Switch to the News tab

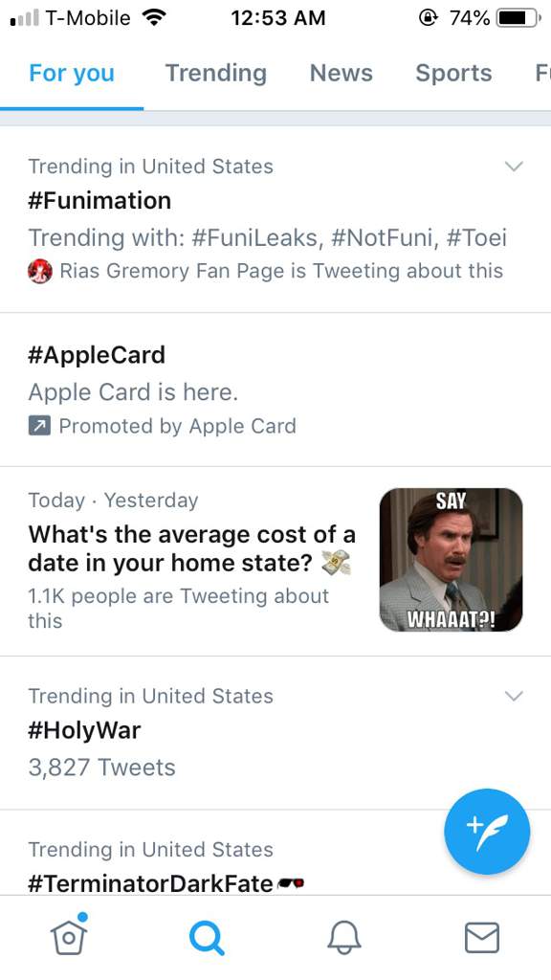tap(342, 73)
